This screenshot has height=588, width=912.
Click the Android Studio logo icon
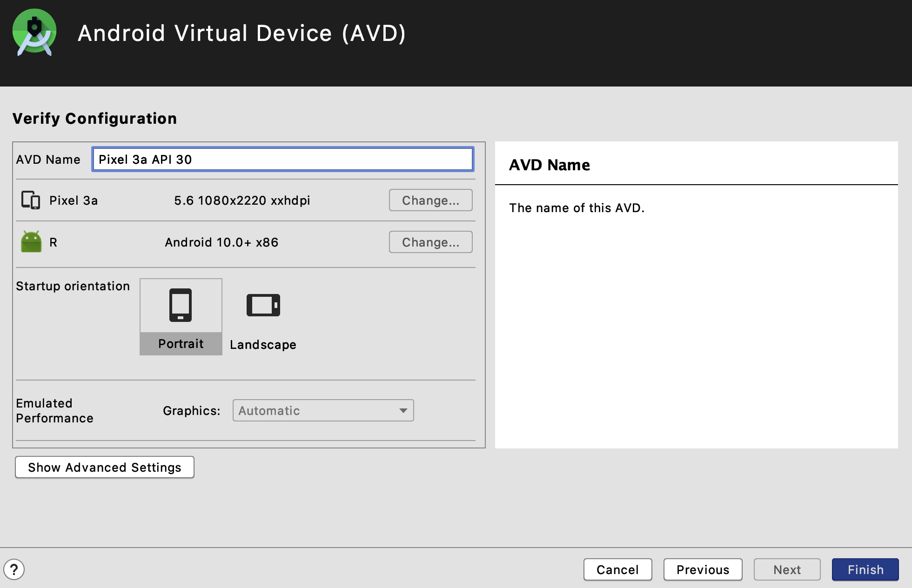pyautogui.click(x=34, y=33)
